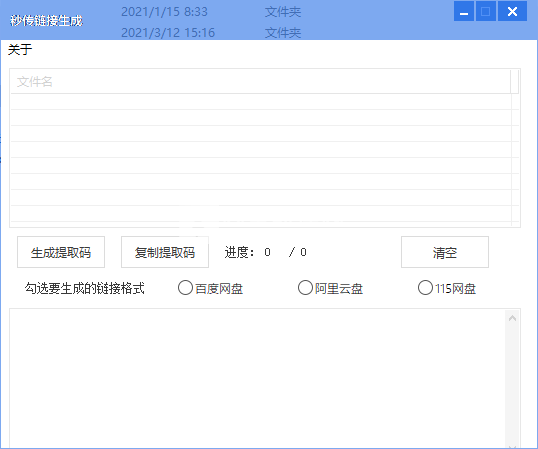Click the 进度 progress counter label
The image size is (538, 449).
click(x=266, y=252)
